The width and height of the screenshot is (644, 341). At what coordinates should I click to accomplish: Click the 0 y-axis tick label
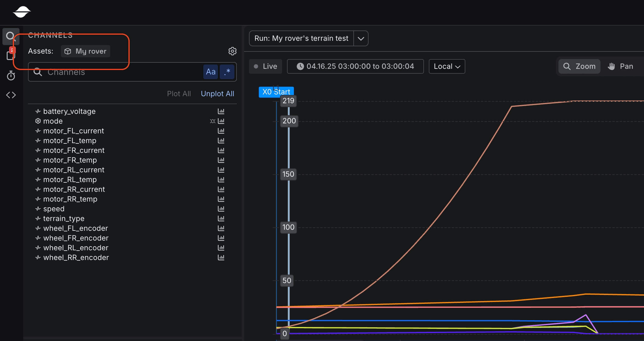[x=285, y=333]
